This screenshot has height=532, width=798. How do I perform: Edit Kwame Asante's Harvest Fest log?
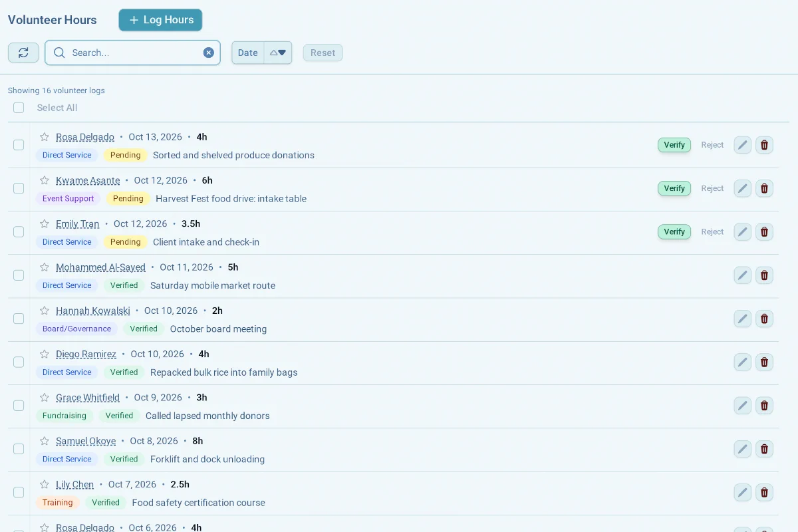click(743, 188)
